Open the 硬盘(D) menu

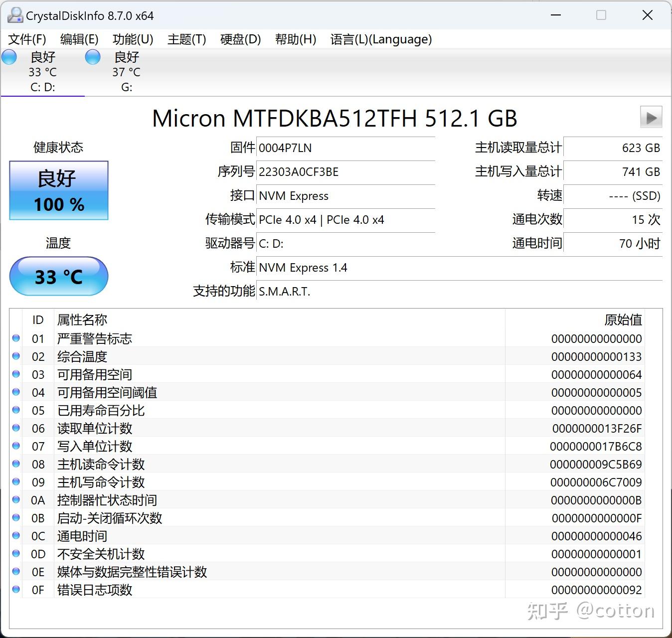241,39
